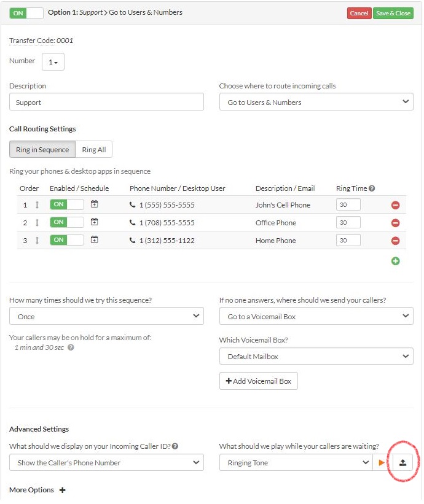This screenshot has height=504, width=424.
Task: Disable the Office Phone ON toggle
Action: coord(66,222)
